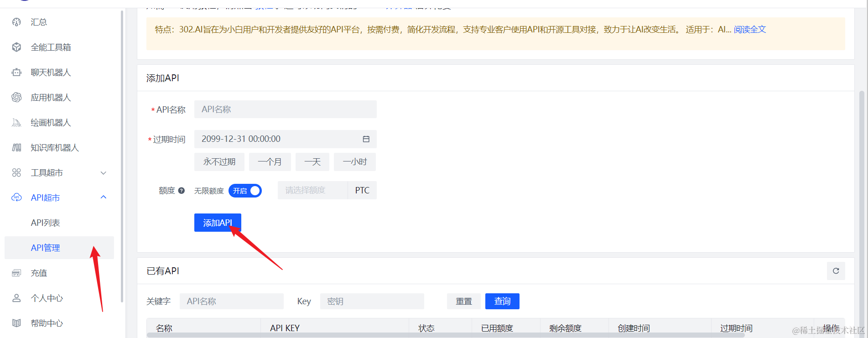Set expiry to 永不过期
This screenshot has height=338, width=868.
219,162
